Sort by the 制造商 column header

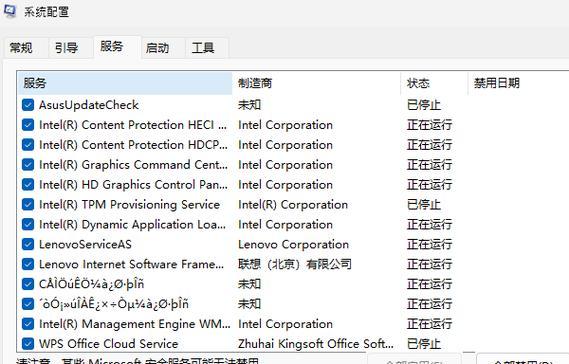[316, 83]
